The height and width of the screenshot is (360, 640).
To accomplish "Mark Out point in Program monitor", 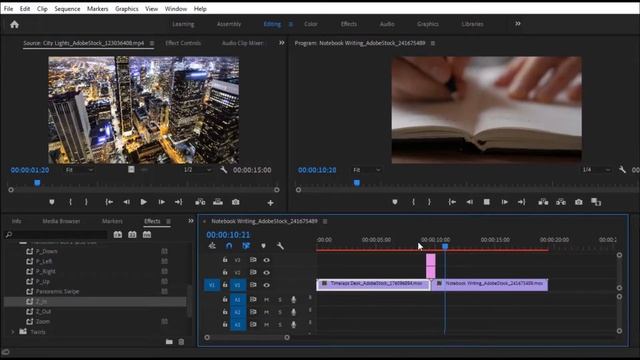I will [x=429, y=202].
